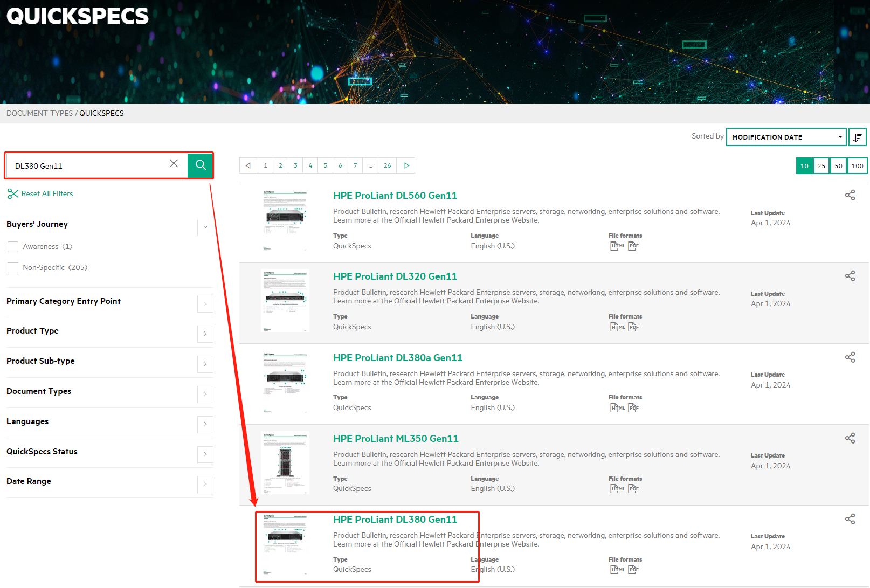
Task: Clear the DL380 Gen11 search text
Action: [174, 163]
